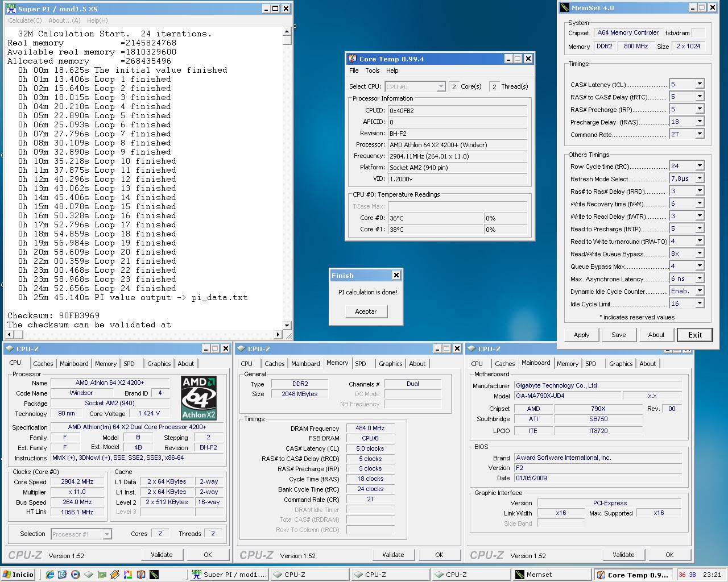Open About menu in Super PI
Image resolution: width=728 pixels, height=582 pixels.
[64, 20]
